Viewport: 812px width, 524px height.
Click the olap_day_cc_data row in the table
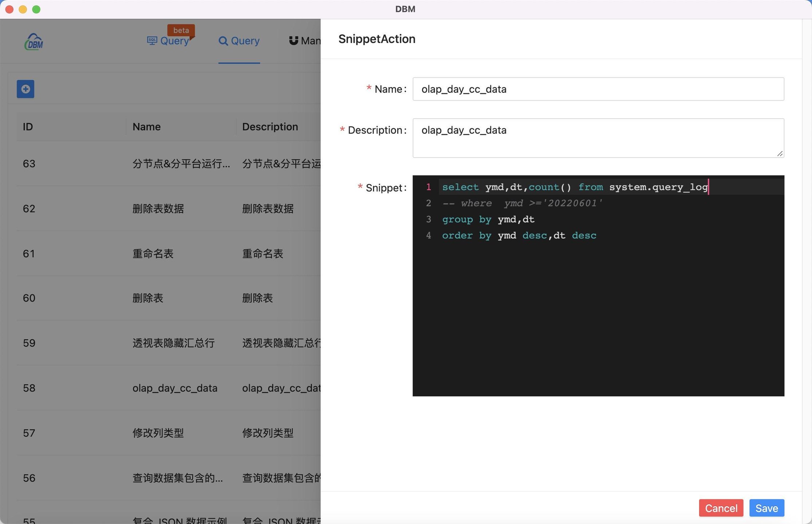tap(175, 388)
